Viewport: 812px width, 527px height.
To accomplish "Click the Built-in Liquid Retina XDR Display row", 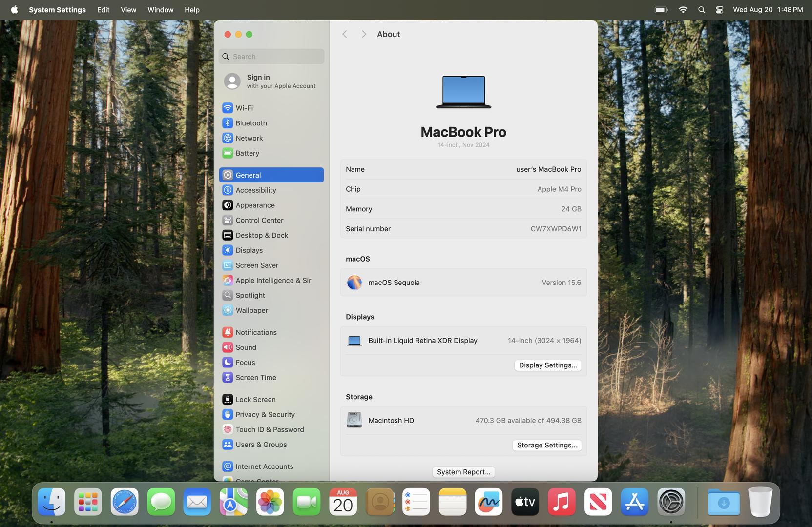I will coord(463,341).
